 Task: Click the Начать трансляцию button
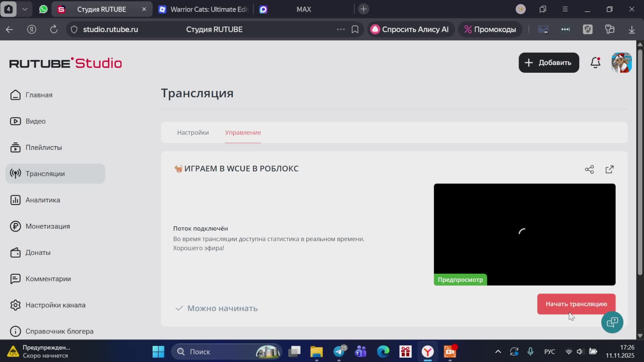[576, 304]
